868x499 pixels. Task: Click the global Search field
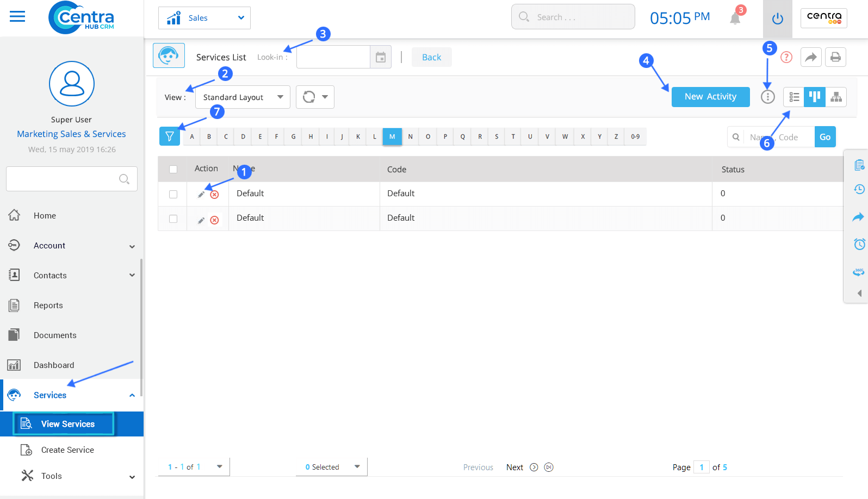[x=573, y=17]
